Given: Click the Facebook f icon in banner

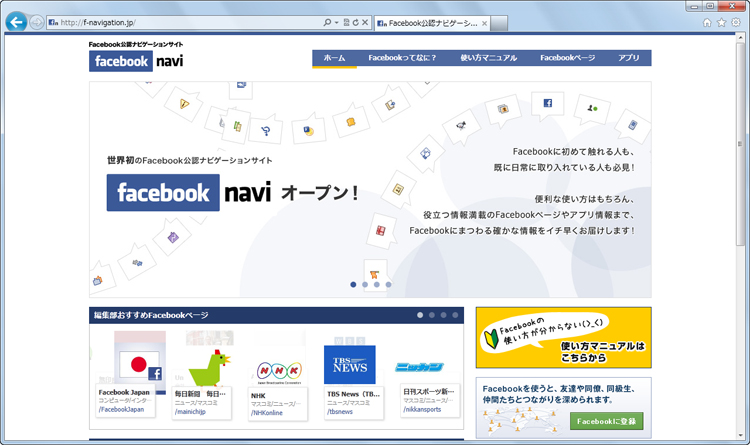Looking at the screenshot, I should click(x=548, y=103).
